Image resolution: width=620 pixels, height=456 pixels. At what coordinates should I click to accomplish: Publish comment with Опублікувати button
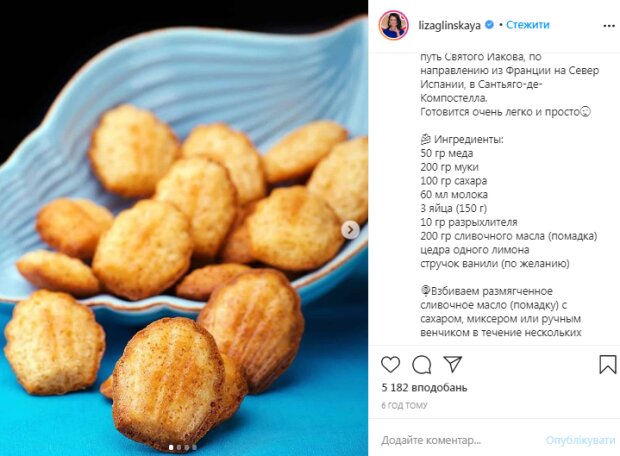580,440
